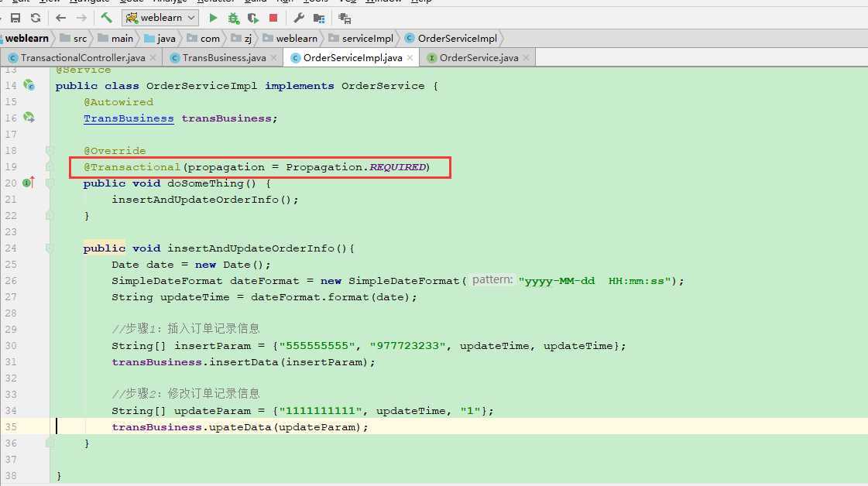Open Project Structure toolbar icon
868x486 pixels.
(x=319, y=19)
